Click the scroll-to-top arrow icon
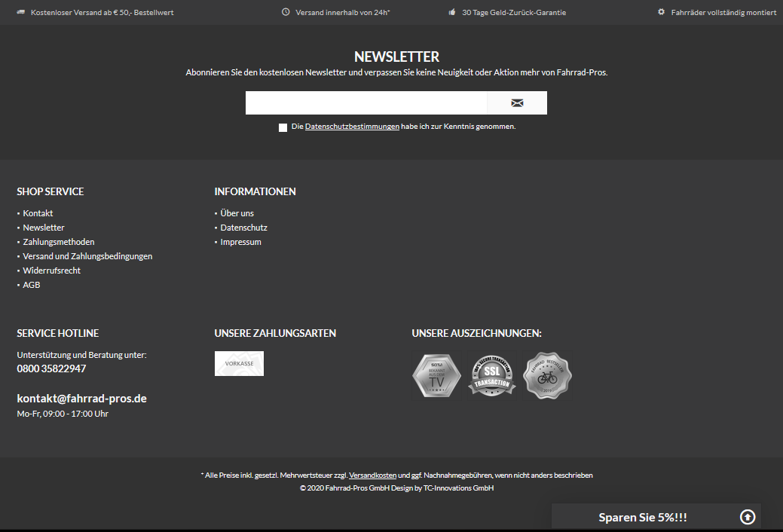Screen dimensions: 783x532 click(747, 517)
